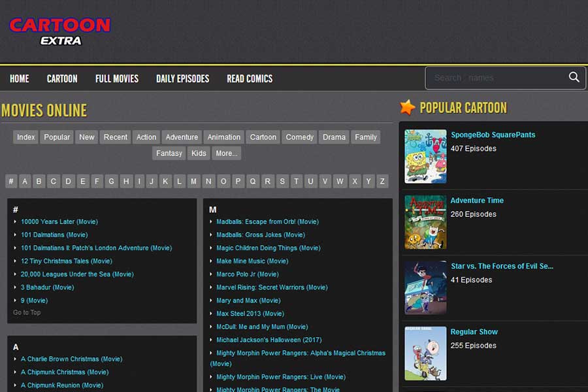Open the Daily Episodes menu item
Screen dimensions: 588x392
coord(183,79)
